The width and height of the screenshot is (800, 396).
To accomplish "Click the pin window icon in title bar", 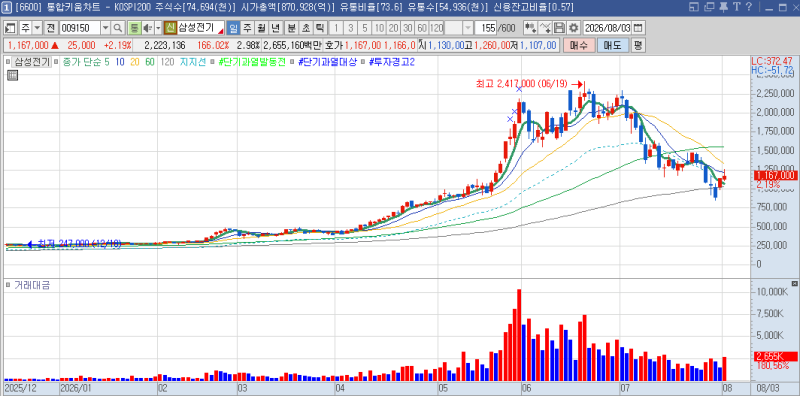I will [722, 7].
